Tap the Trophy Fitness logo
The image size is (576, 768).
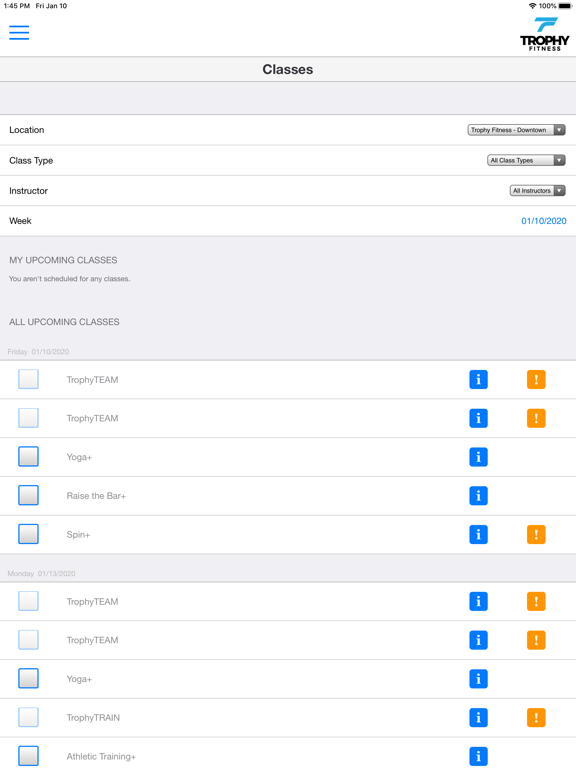(x=545, y=34)
